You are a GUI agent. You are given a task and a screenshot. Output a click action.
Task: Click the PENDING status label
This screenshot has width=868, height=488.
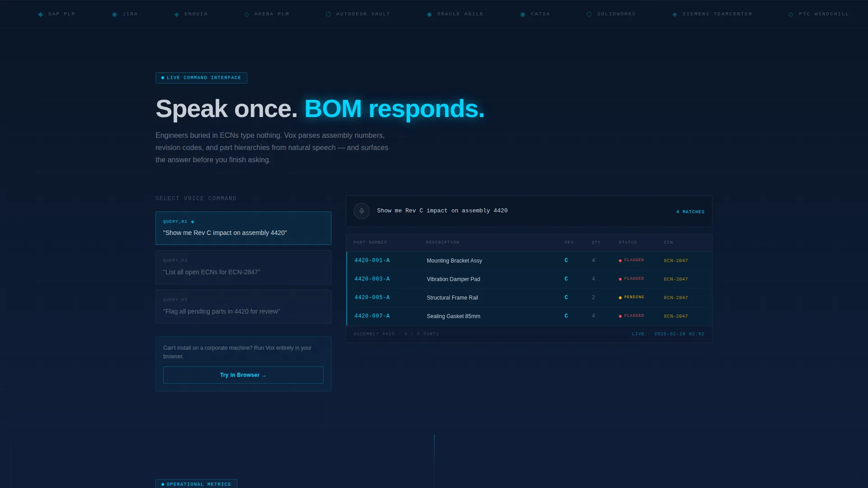point(634,297)
